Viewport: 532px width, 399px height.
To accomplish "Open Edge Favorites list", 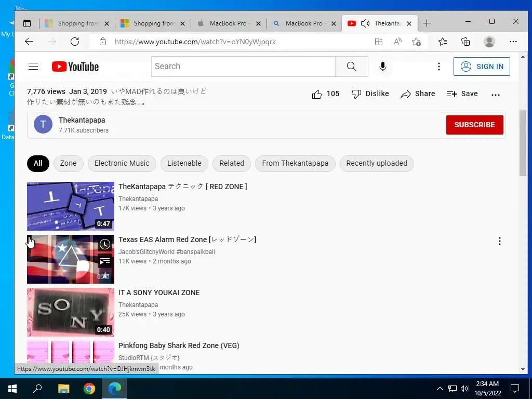I will click(x=443, y=42).
